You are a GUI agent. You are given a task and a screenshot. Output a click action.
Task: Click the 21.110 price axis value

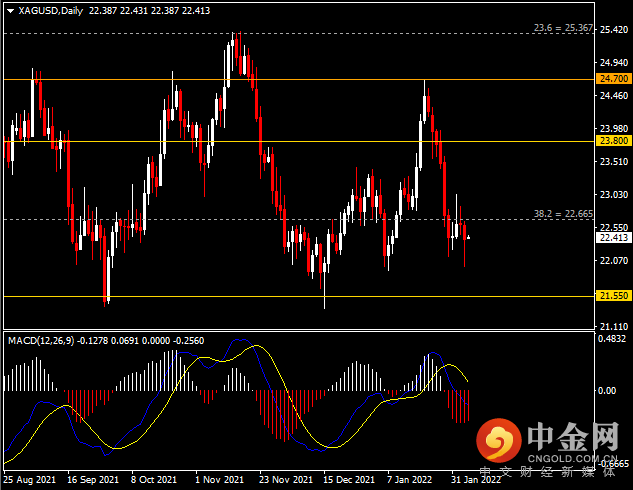tap(614, 327)
